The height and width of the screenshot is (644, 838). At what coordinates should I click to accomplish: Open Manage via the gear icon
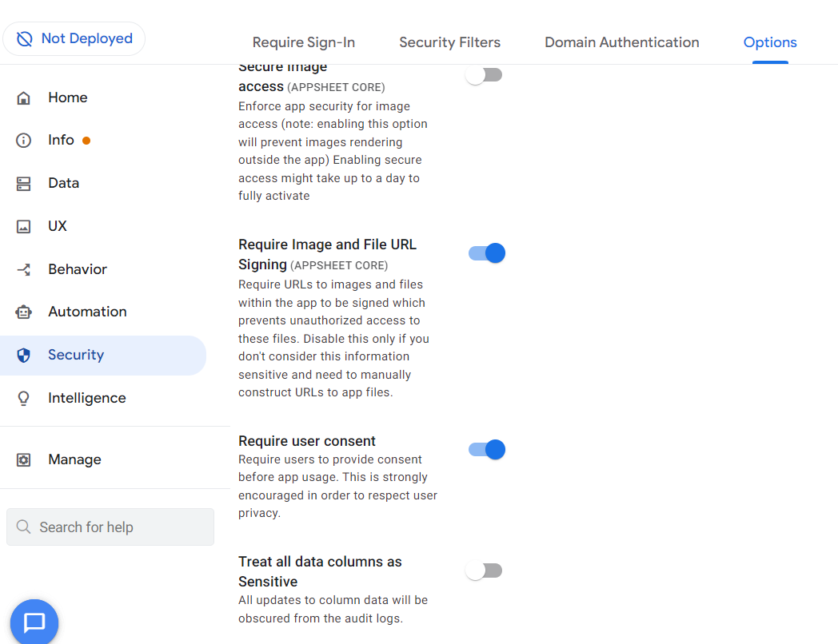[x=23, y=459]
